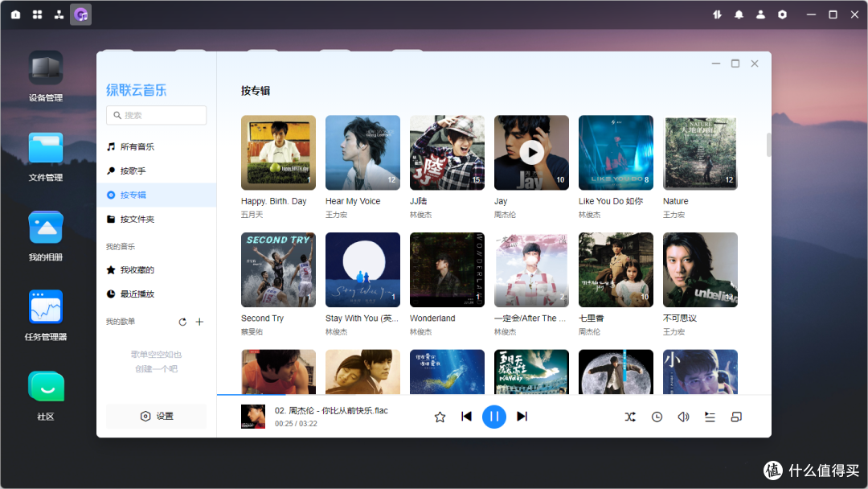Click the home icon in top bar
Image resolution: width=868 pixels, height=489 pixels.
(x=15, y=14)
